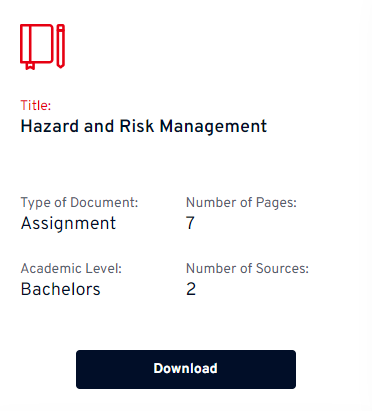Image resolution: width=372 pixels, height=411 pixels.
Task: Click the 'Bachelors' academic level value
Action: click(x=60, y=289)
